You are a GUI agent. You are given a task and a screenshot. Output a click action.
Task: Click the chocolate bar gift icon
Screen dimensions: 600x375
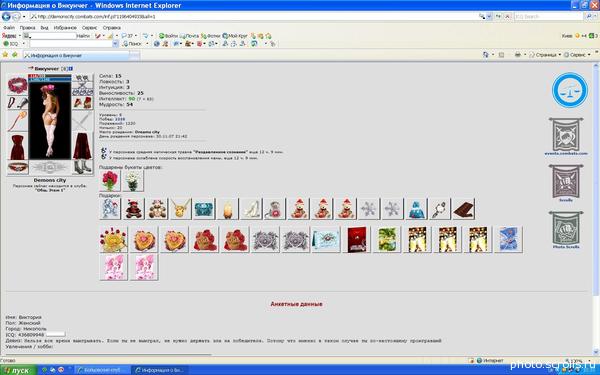[x=463, y=209]
